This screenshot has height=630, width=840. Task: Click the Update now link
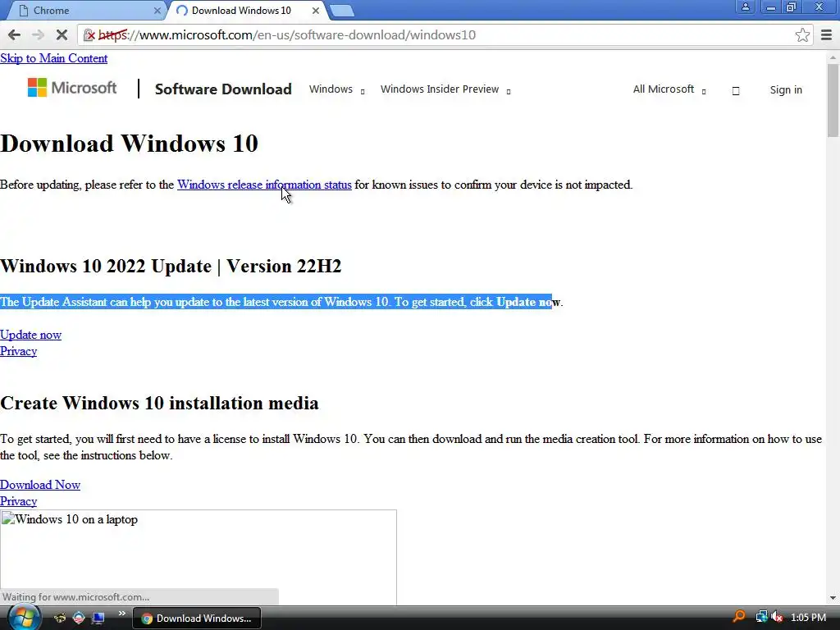click(x=30, y=335)
